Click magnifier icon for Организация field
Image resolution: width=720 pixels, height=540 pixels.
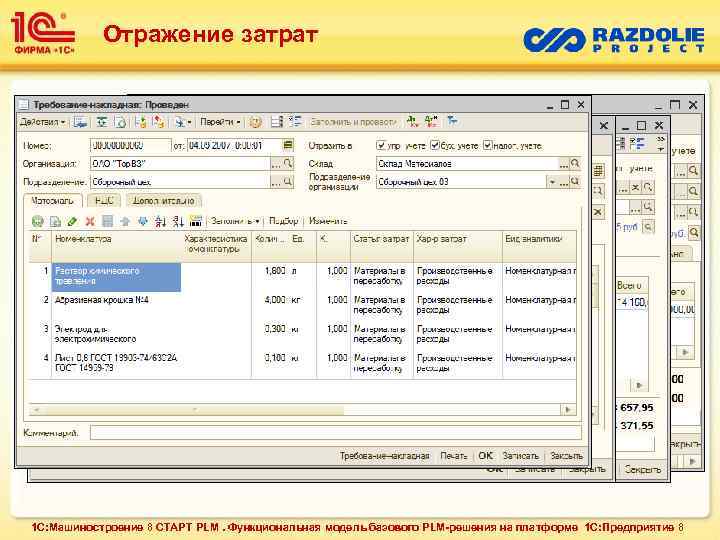288,164
